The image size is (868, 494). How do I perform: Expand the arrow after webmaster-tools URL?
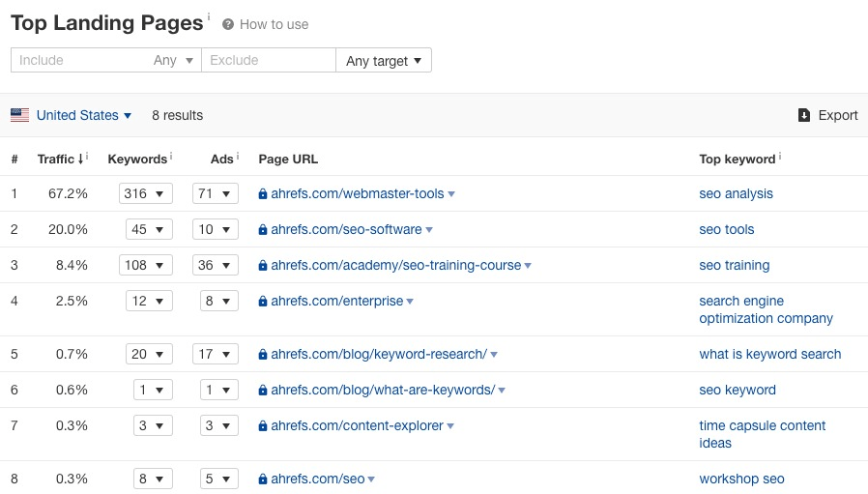pyautogui.click(x=451, y=194)
